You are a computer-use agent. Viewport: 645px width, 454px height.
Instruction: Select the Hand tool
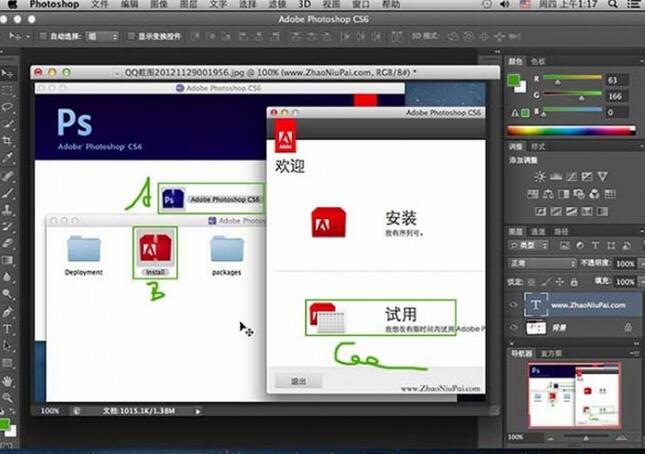click(x=7, y=381)
